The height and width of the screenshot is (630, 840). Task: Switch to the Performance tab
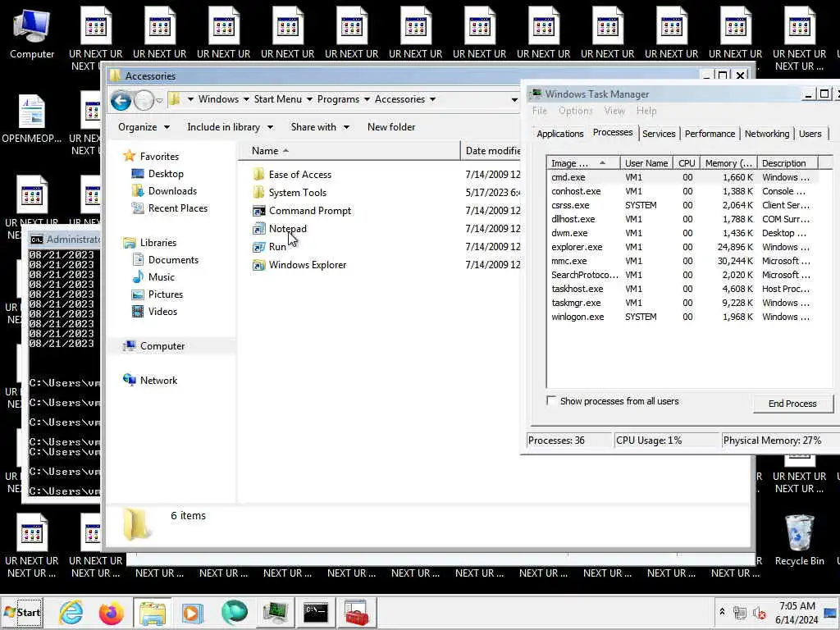(710, 134)
